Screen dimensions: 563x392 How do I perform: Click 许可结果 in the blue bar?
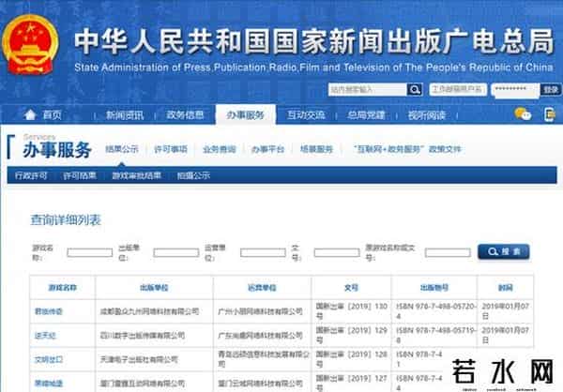tap(80, 175)
